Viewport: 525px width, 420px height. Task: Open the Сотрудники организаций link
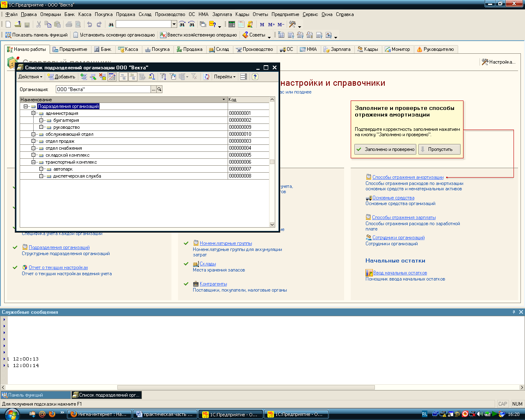398,237
